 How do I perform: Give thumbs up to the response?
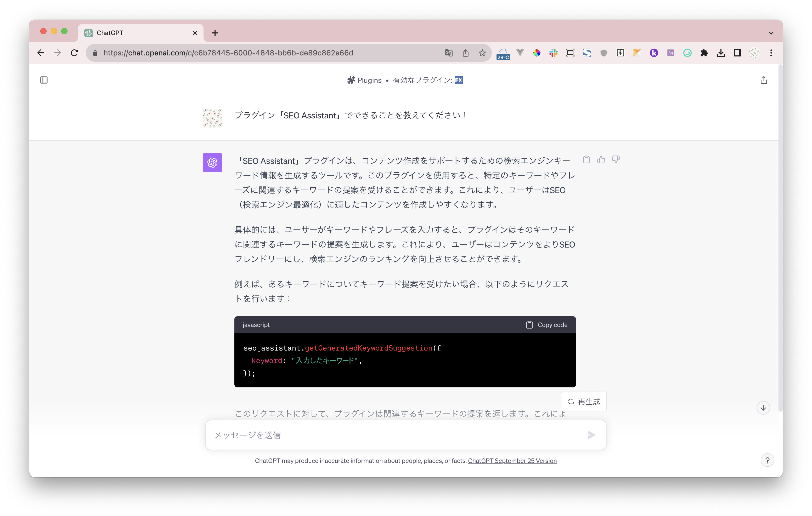click(601, 160)
